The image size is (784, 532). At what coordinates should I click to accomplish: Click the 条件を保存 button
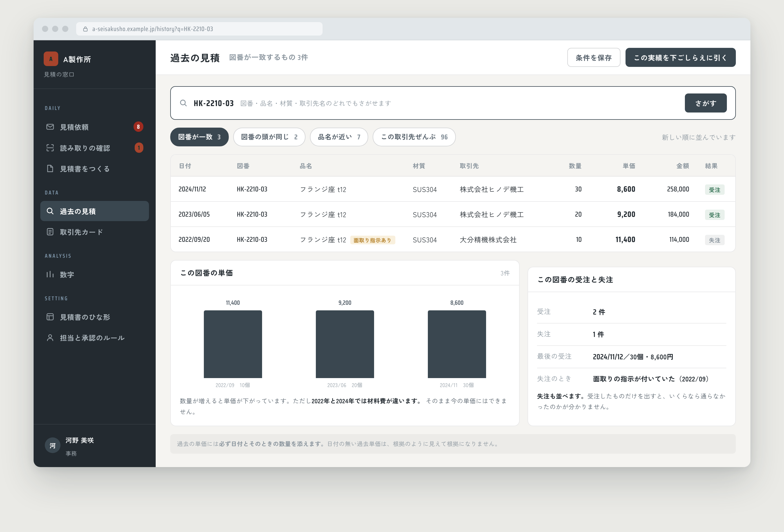[594, 58]
